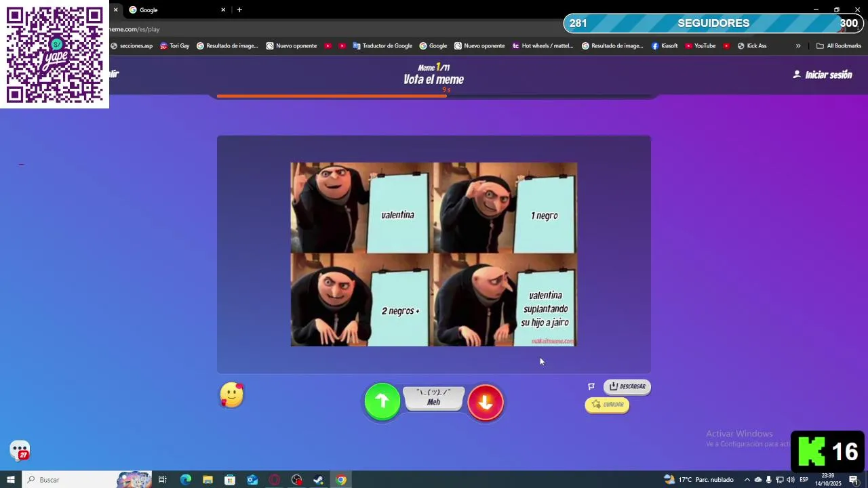The image size is (868, 488).
Task: Open secciones.asp bookmark
Action: (132, 46)
